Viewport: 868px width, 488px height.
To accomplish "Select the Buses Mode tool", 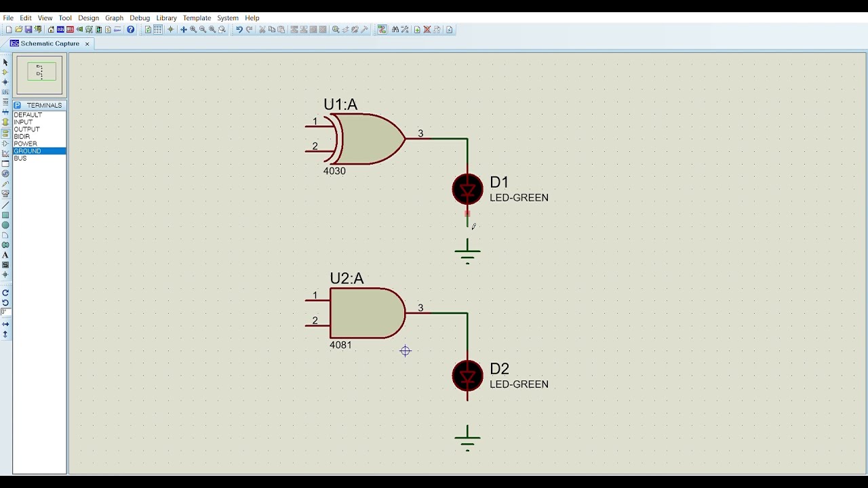I will (x=5, y=112).
